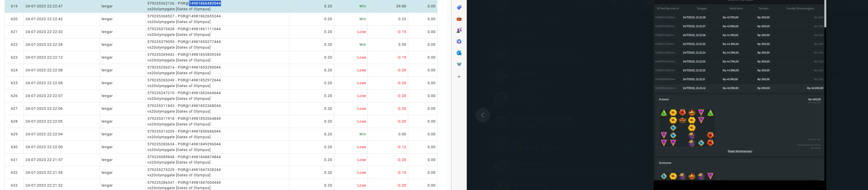Open the paper plane Drop sidebar icon
This screenshot has height=190, width=868.
tap(459, 64)
